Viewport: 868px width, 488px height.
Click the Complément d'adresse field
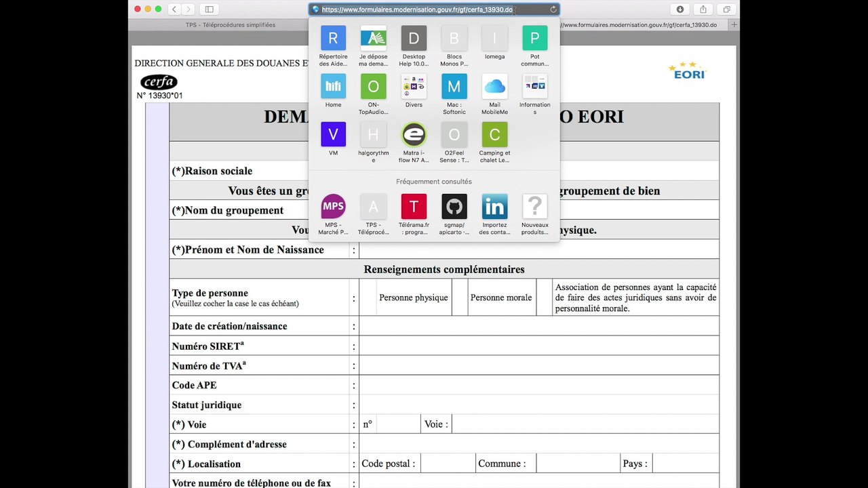[x=538, y=444]
